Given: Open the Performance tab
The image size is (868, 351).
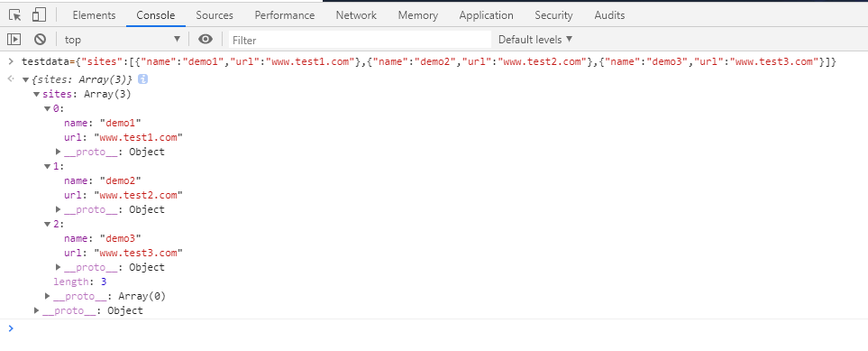Looking at the screenshot, I should (285, 15).
